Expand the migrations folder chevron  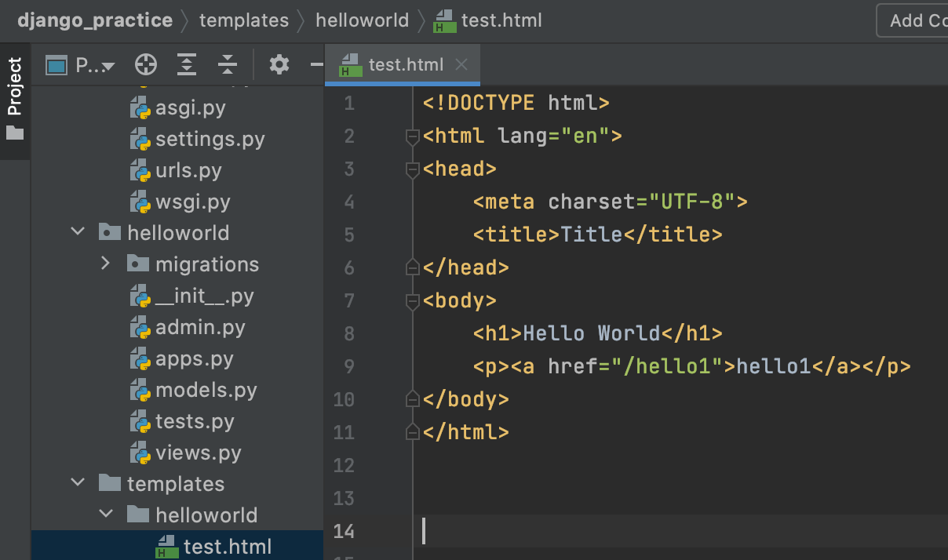106,264
